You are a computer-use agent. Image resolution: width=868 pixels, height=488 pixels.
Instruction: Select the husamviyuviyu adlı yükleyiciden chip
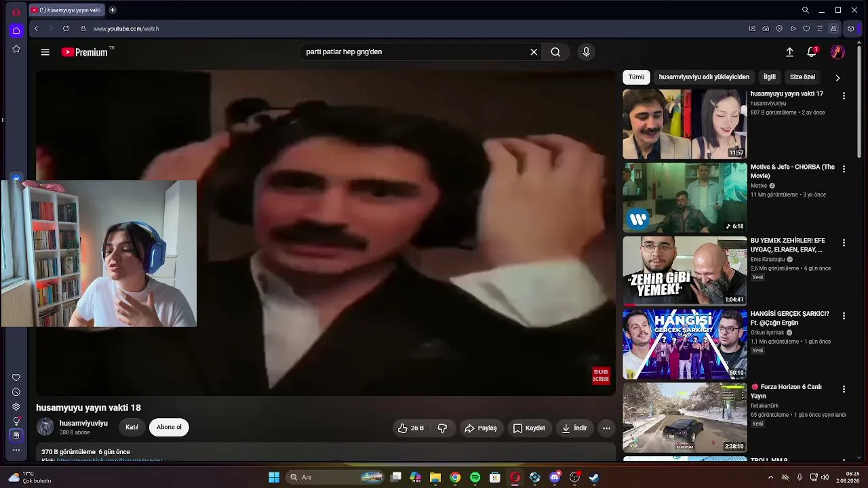click(x=704, y=77)
